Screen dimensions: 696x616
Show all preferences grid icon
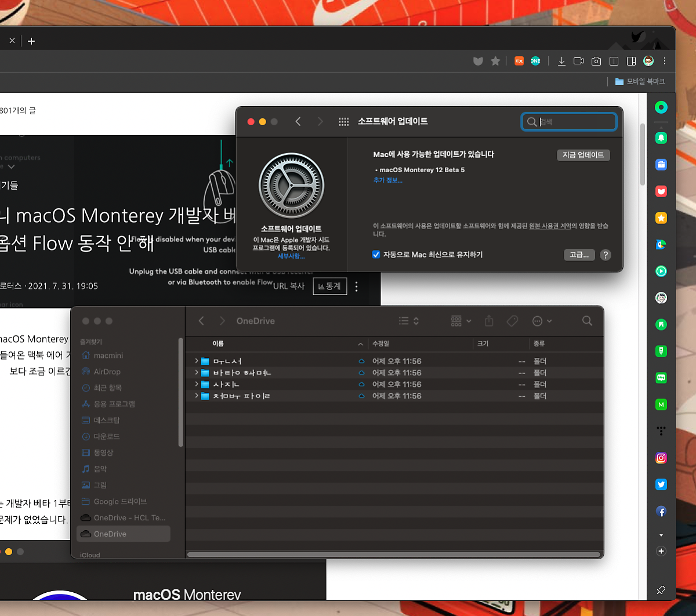pos(344,122)
